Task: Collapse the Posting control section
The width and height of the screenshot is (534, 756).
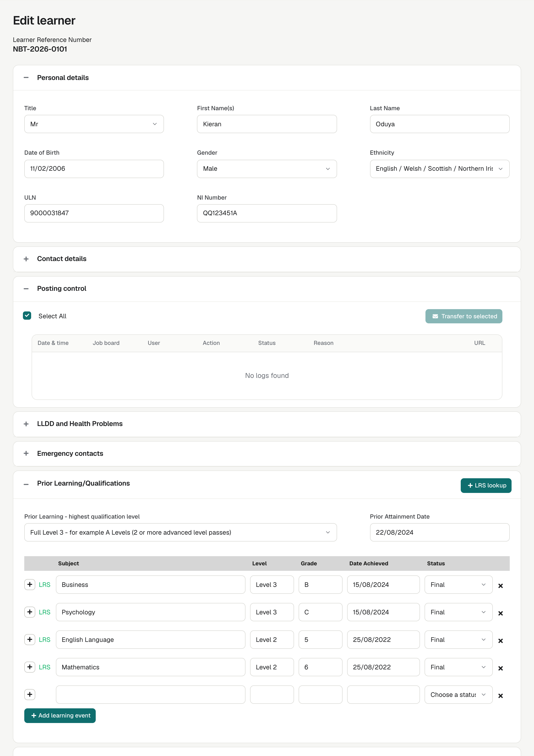Action: 26,289
